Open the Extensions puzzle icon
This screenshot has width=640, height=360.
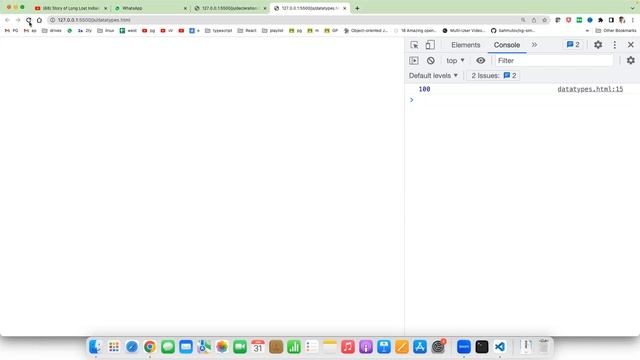click(x=600, y=20)
